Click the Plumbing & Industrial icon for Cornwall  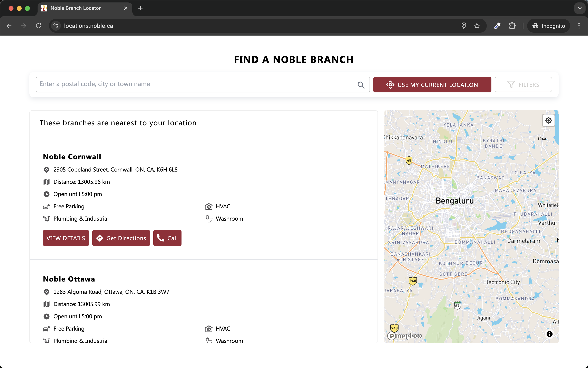(x=46, y=219)
